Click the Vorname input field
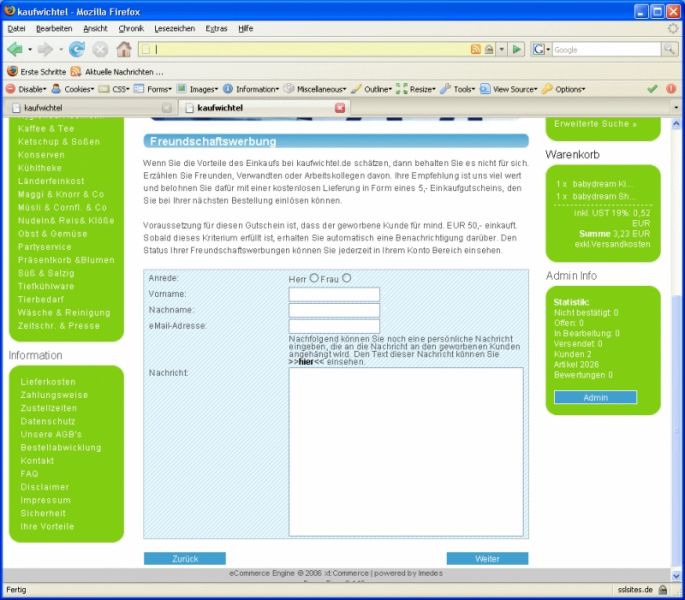Image resolution: width=685 pixels, height=600 pixels. (x=334, y=294)
